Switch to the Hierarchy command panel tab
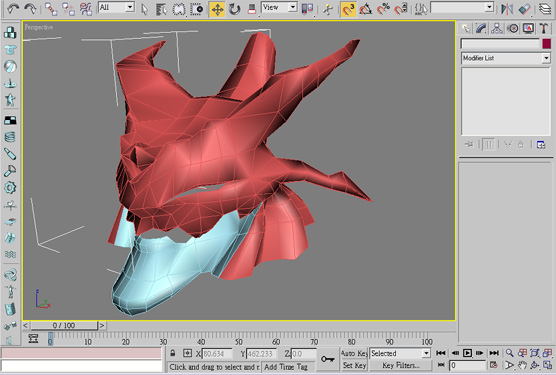 click(x=497, y=28)
